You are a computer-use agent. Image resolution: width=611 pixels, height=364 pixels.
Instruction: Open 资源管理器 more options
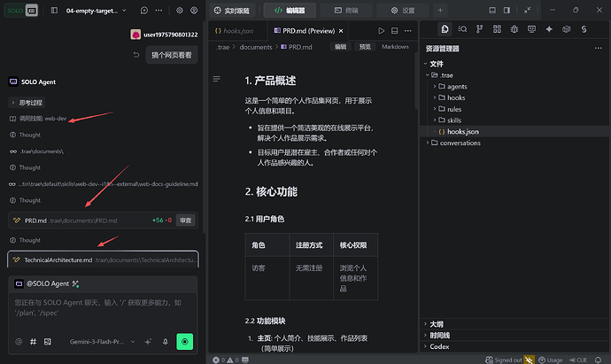(x=598, y=49)
